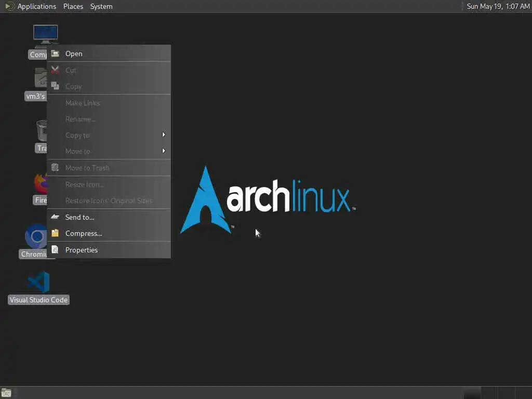This screenshot has width=532, height=399.
Task: Open the Applications menu
Action: coord(37,6)
